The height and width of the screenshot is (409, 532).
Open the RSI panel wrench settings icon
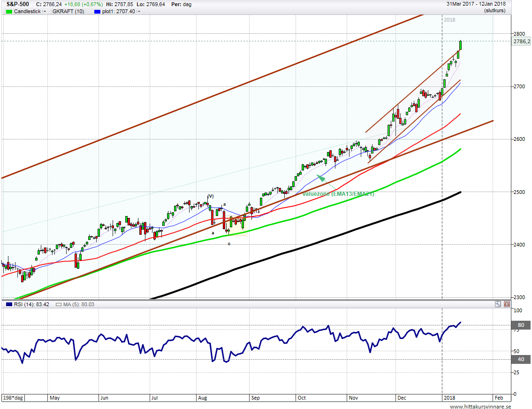[x=498, y=304]
